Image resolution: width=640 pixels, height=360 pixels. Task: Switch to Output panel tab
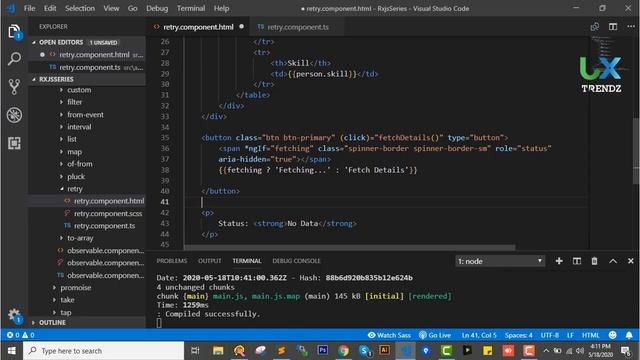[x=209, y=261]
